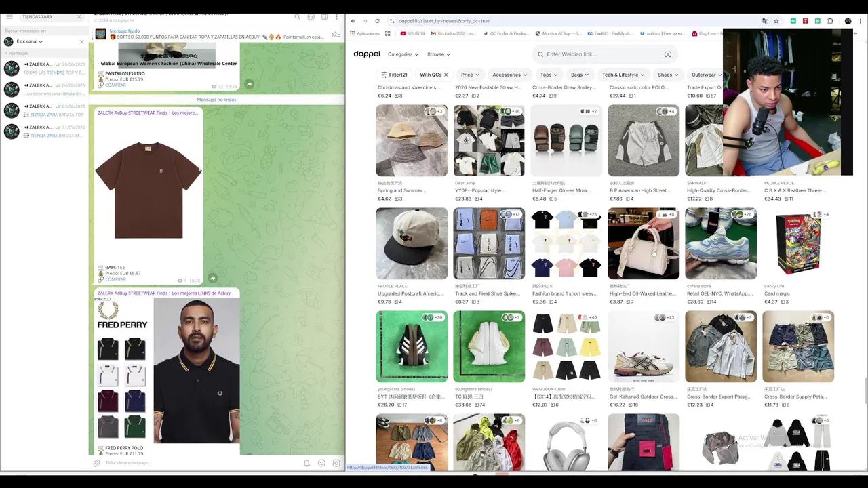Toggle silent broadcast bell icon
Image resolution: width=868 pixels, height=488 pixels.
(x=307, y=463)
